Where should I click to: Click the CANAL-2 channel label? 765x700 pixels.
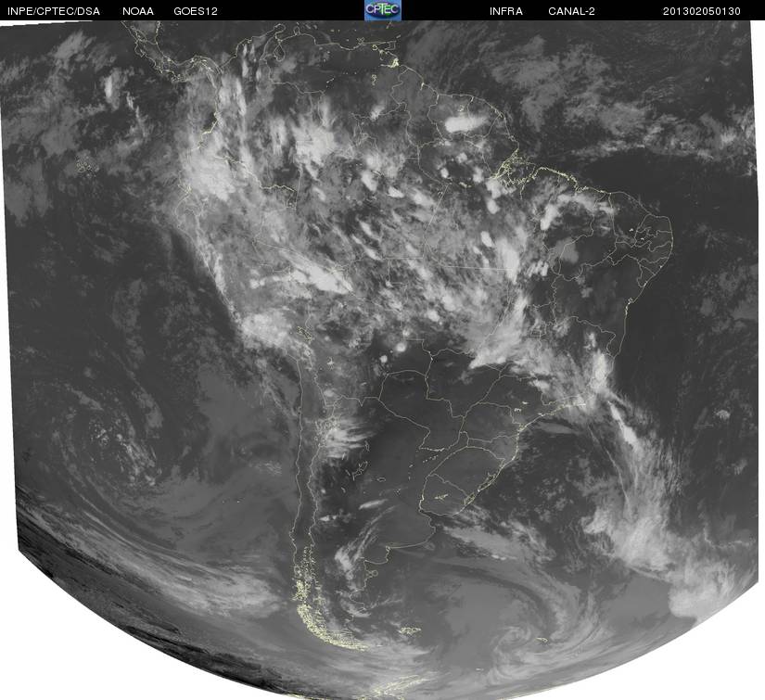tap(571, 11)
